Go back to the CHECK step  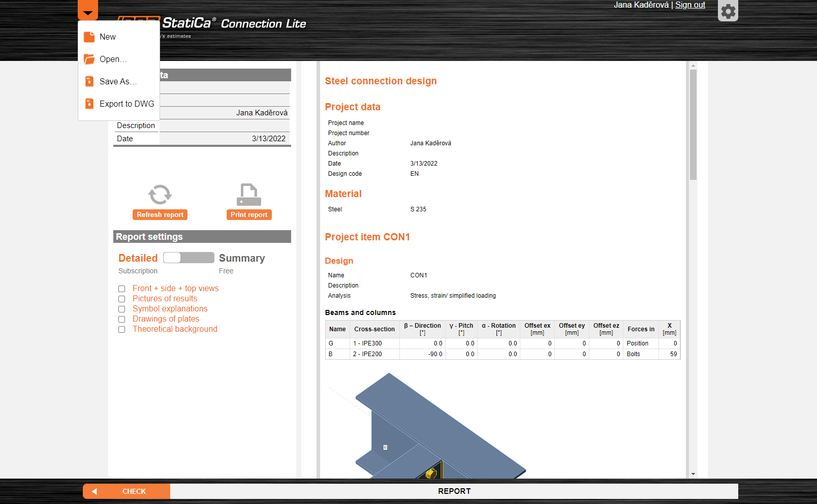(x=127, y=491)
